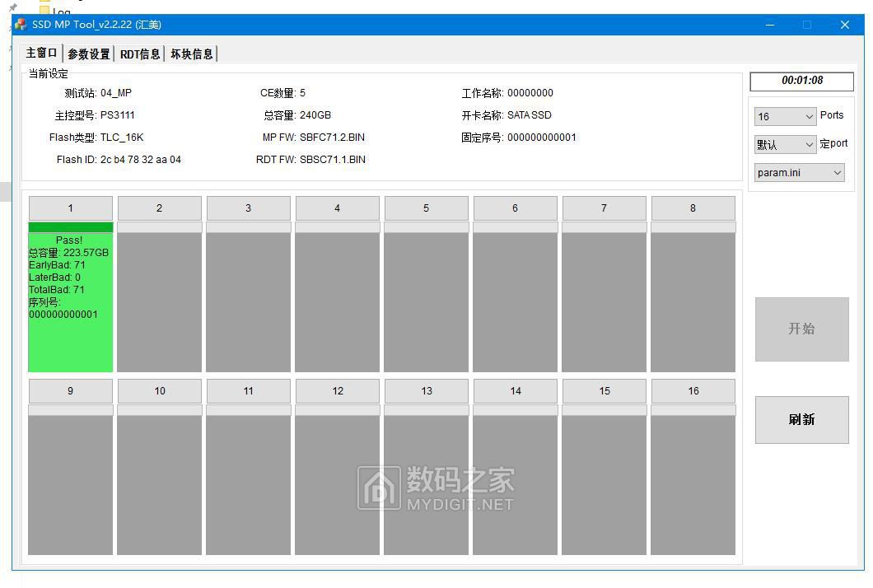
Task: Click the LaterBad: 0 result line
Action: pos(54,278)
